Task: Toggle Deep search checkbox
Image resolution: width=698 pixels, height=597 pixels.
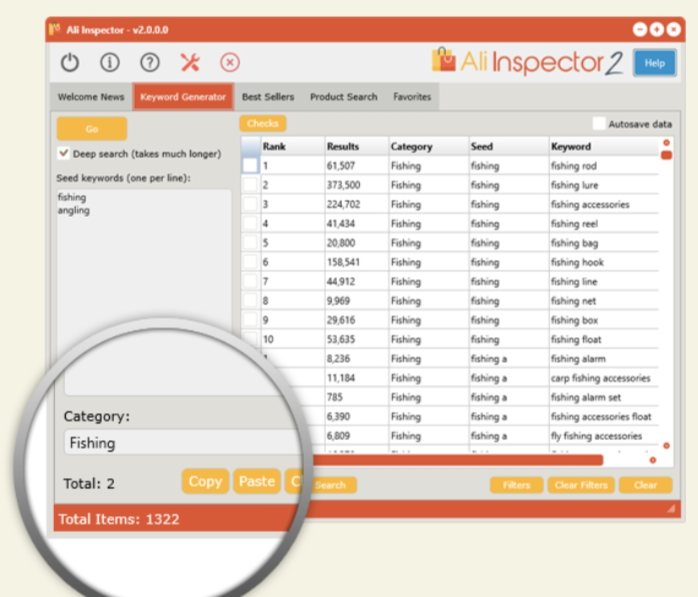Action: 64,153
